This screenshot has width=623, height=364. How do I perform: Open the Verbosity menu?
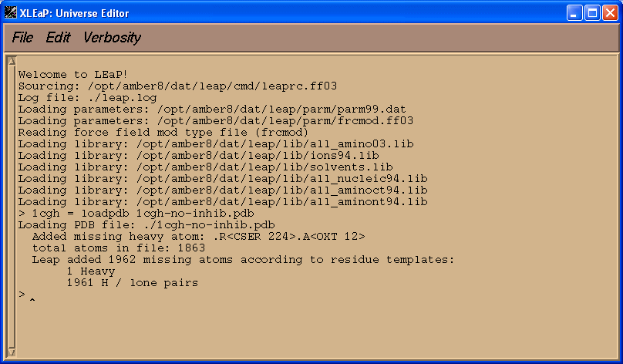[x=112, y=37]
